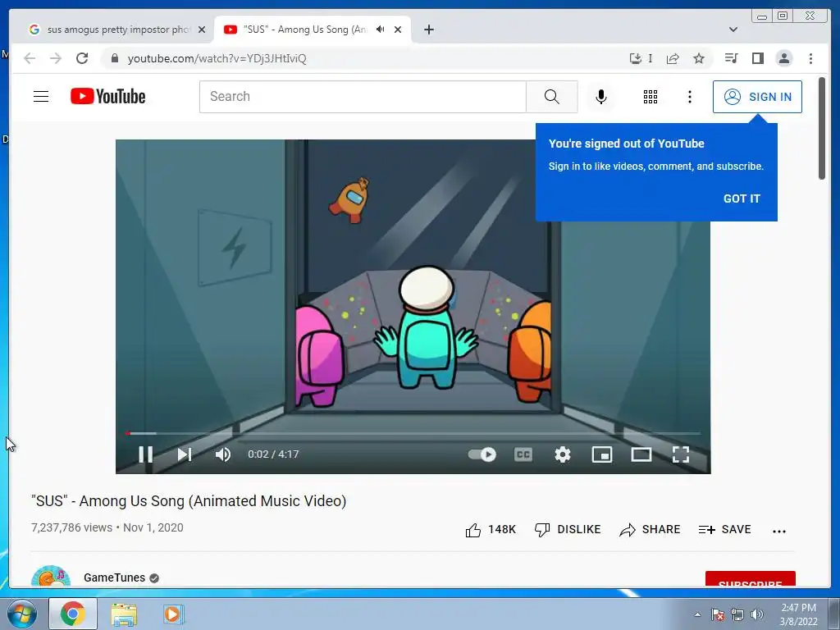This screenshot has height=630, width=840.
Task: Click the DISLIKE button
Action: (568, 530)
